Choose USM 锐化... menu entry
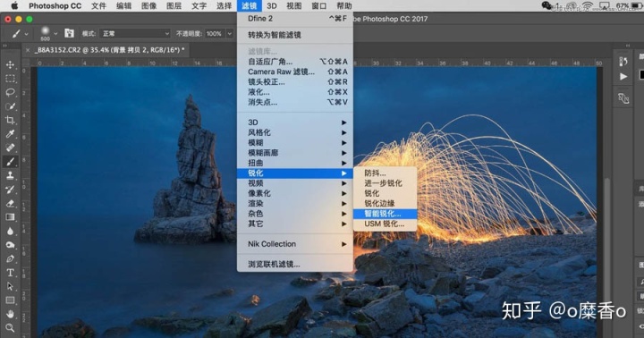The width and height of the screenshot is (644, 338). tap(385, 224)
